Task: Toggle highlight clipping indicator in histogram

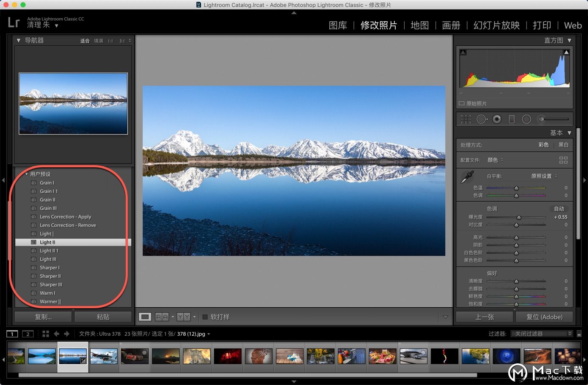Action: click(x=566, y=52)
